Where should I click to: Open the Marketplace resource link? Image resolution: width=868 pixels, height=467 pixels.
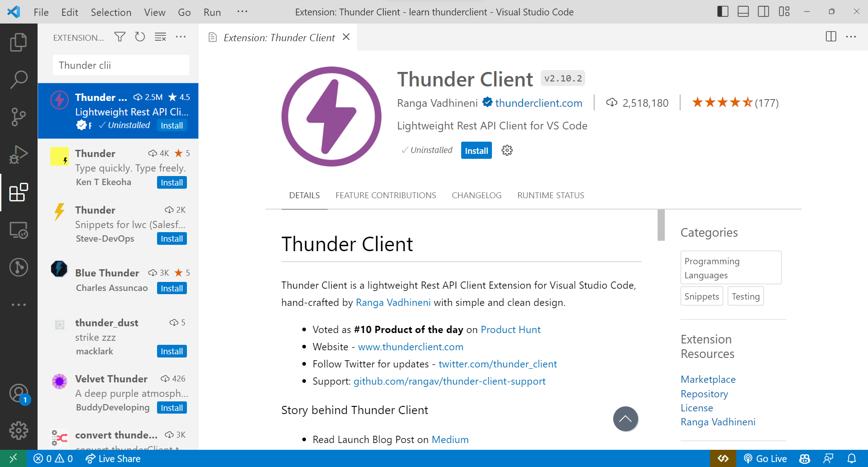(x=708, y=379)
